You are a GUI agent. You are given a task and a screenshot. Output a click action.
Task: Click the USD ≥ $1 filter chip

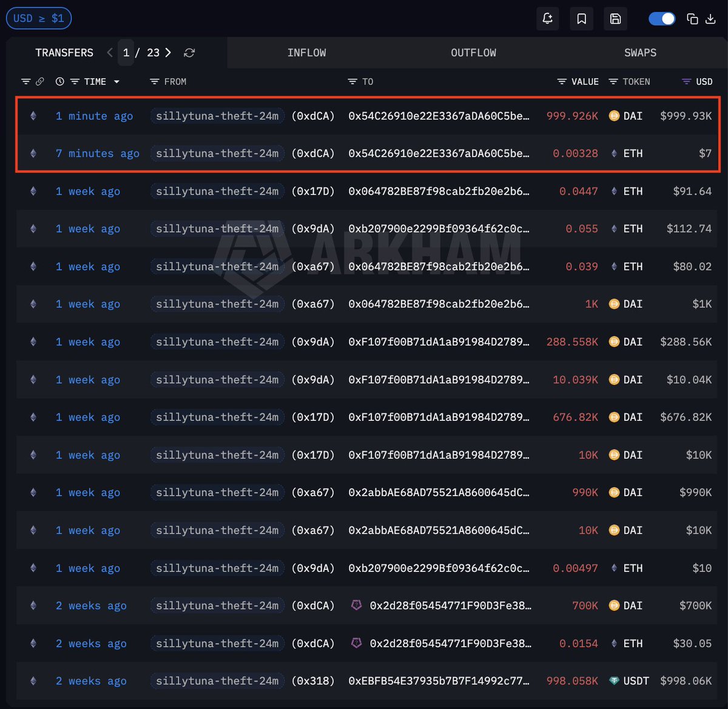point(39,18)
